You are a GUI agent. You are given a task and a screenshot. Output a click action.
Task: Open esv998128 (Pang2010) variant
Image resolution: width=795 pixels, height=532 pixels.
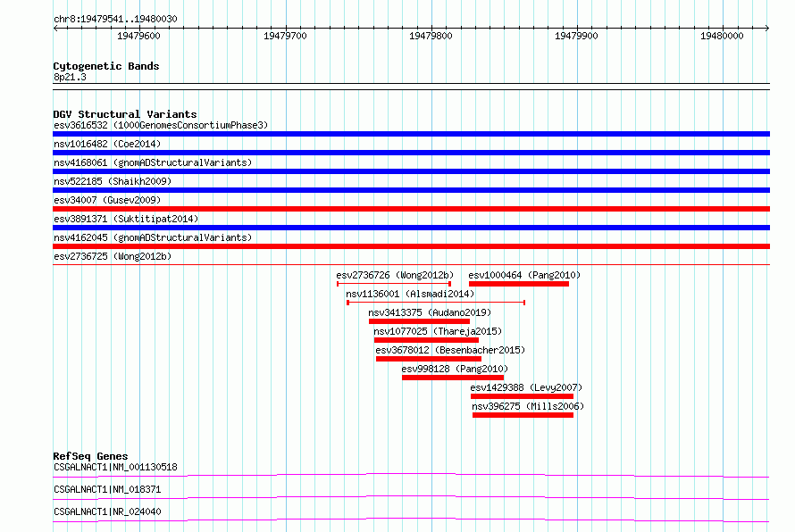click(455, 369)
